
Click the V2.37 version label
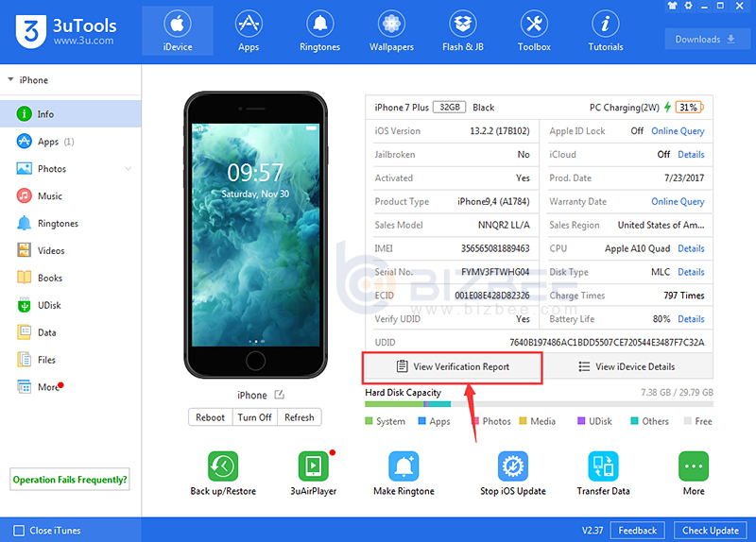tap(593, 531)
